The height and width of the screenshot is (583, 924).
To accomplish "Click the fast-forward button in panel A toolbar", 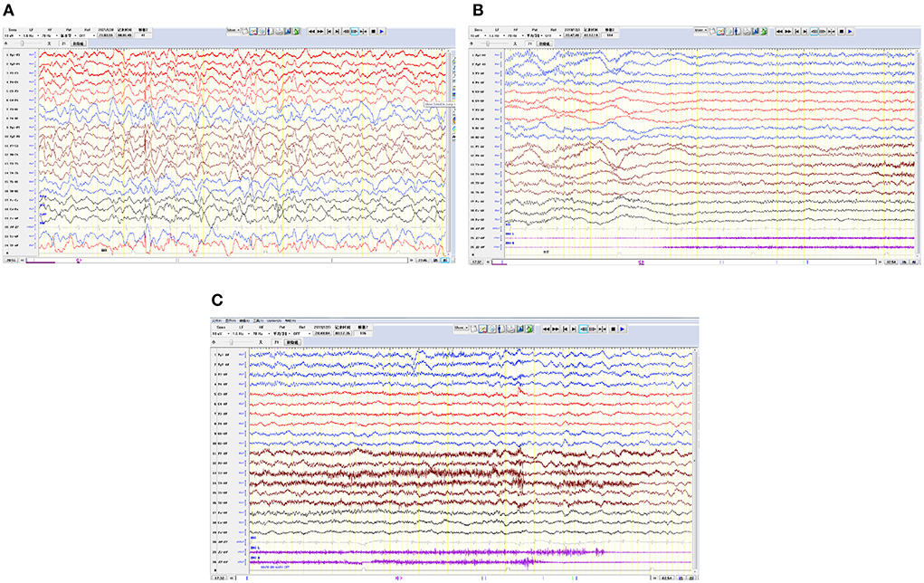I will tap(320, 32).
